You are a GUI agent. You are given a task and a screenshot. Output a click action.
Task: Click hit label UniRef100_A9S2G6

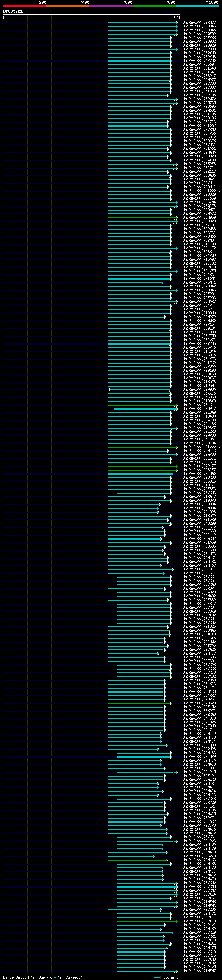[x=199, y=910]
